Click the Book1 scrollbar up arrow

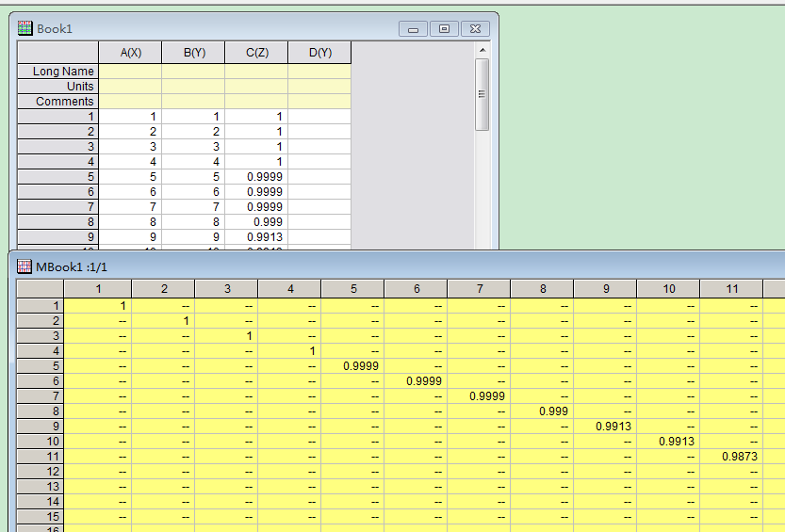point(482,50)
